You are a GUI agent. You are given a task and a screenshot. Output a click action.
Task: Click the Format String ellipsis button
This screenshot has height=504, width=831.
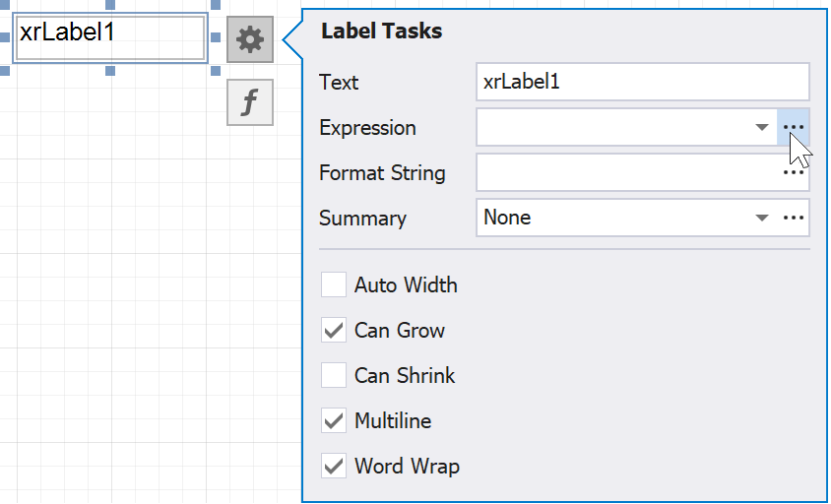pyautogui.click(x=794, y=173)
